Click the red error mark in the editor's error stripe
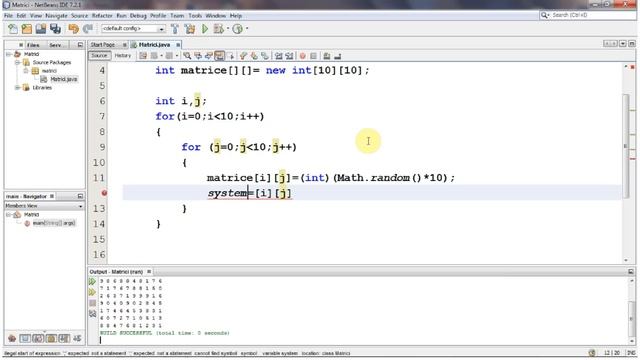The width and height of the screenshot is (640, 360). click(x=633, y=158)
